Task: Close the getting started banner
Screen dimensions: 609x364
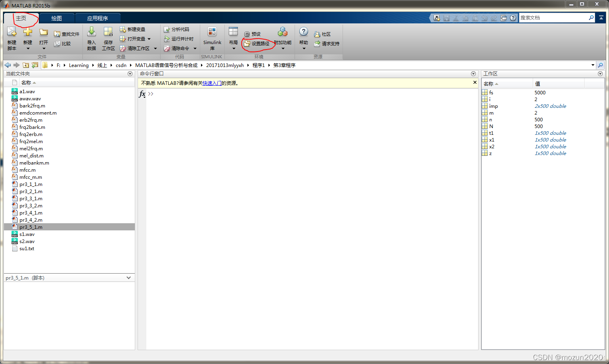Action: (475, 82)
